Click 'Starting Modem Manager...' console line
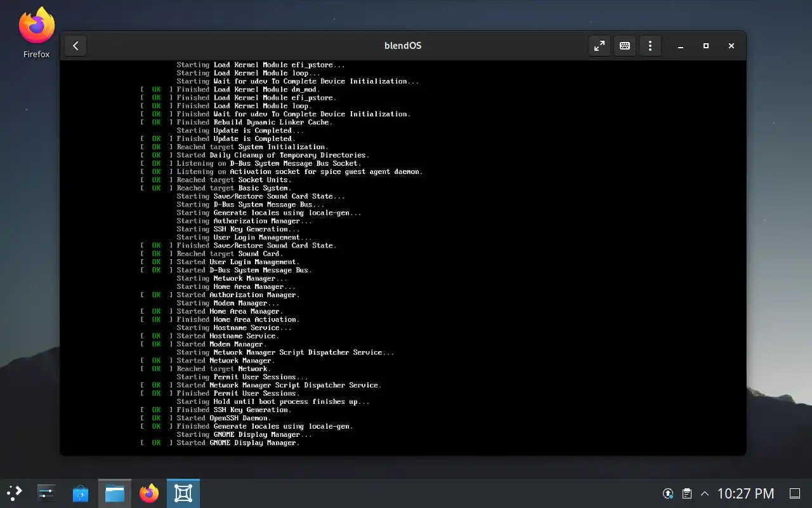This screenshot has height=508, width=812. (228, 303)
